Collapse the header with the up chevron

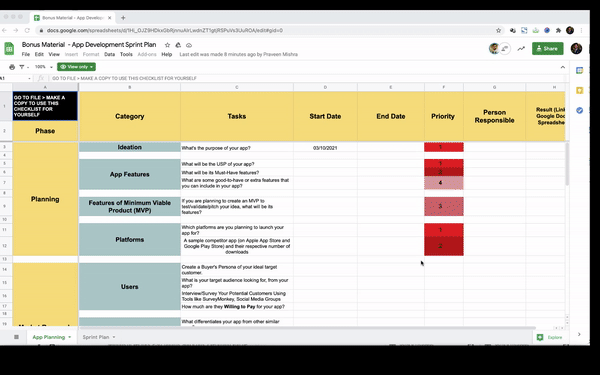[x=562, y=67]
